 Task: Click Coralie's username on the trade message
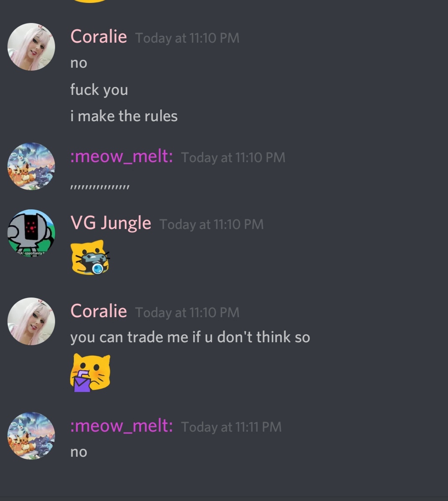99,311
